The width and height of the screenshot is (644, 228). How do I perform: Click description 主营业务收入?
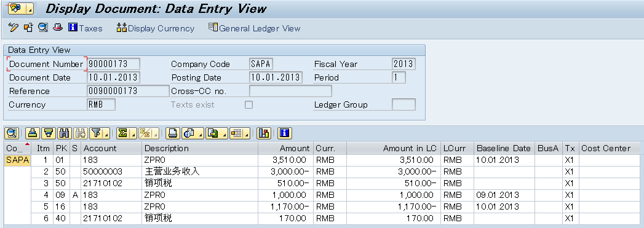click(x=172, y=171)
